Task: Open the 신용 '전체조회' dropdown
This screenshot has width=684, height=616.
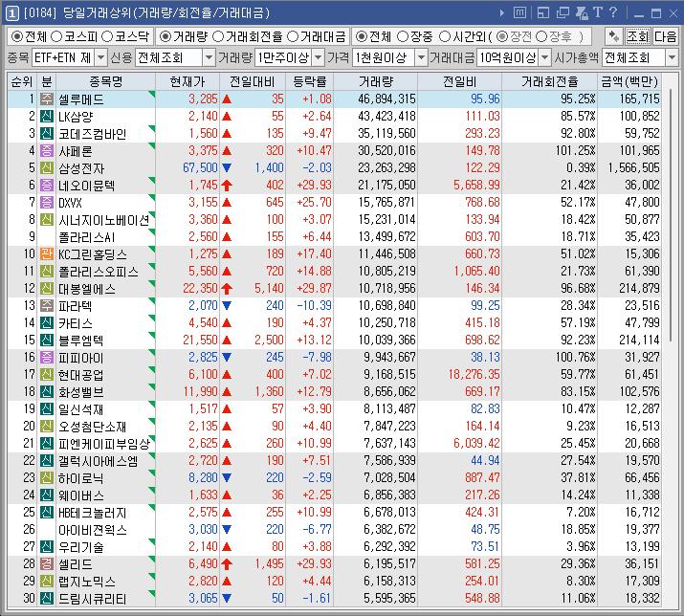Action: [x=209, y=57]
